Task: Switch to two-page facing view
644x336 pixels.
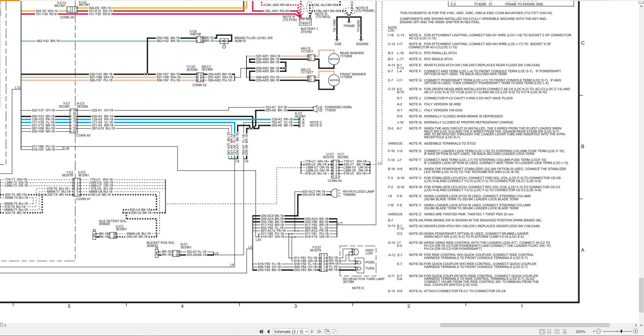Action: [x=557, y=331]
